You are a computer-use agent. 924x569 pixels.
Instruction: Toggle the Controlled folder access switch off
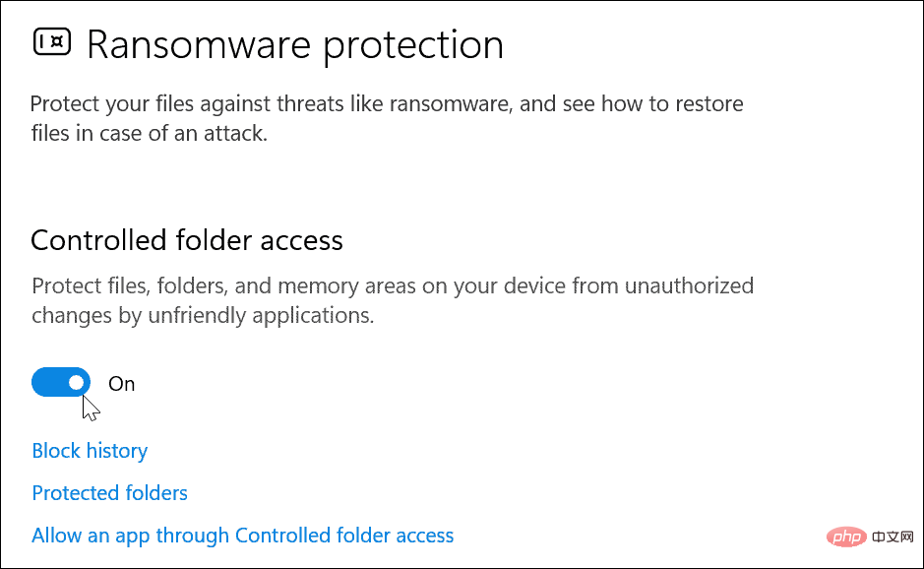pyautogui.click(x=61, y=382)
